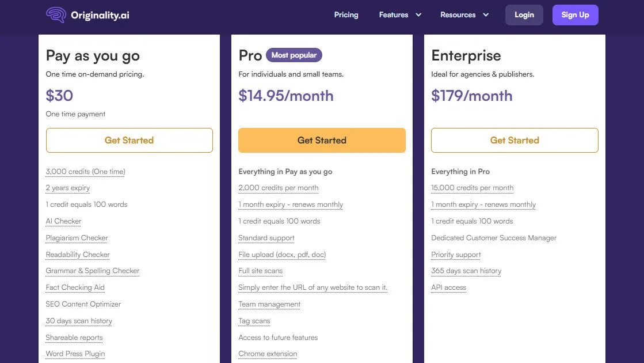Click the AI Checker link

63,221
